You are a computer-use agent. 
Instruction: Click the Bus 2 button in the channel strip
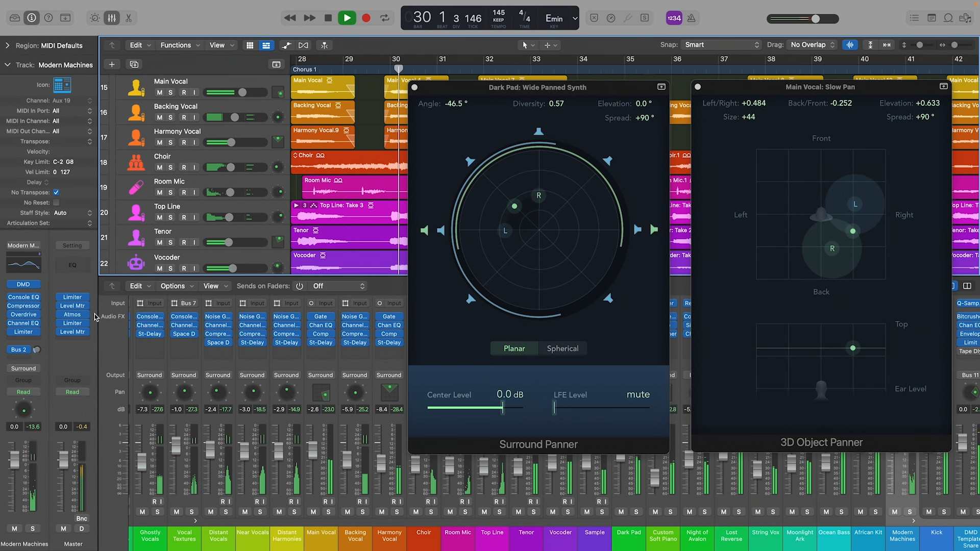pos(18,350)
